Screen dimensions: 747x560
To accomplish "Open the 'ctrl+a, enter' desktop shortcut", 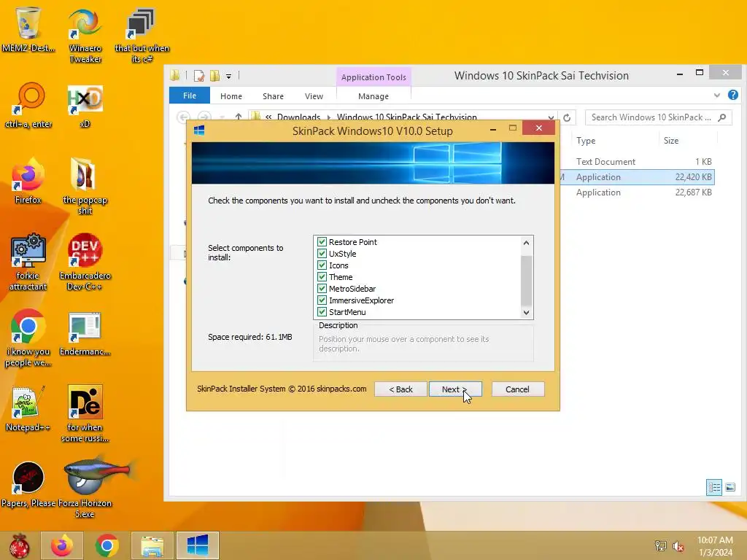I will (x=28, y=105).
